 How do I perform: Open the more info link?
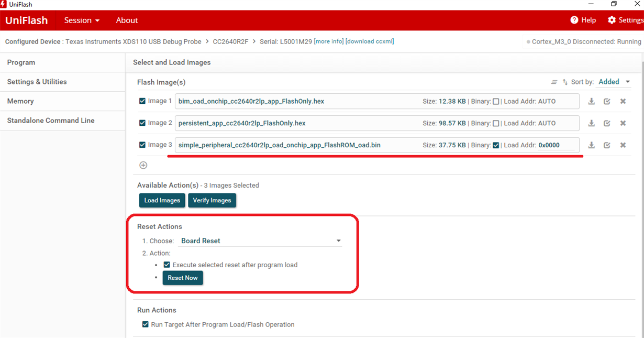tap(329, 41)
